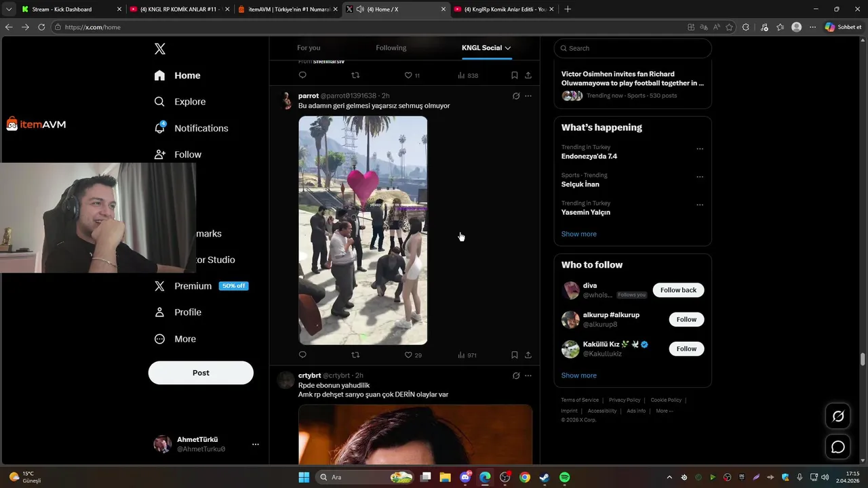Open Notifications from the X sidebar

pos(191,128)
